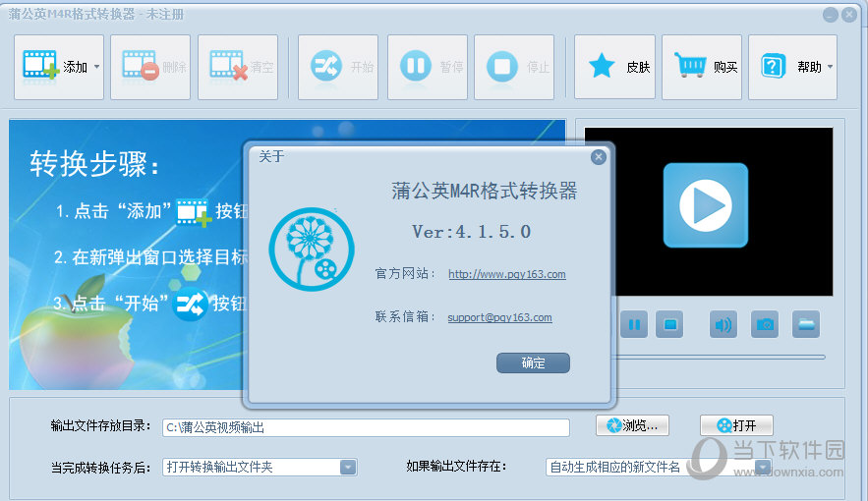
Task: Mute the preview volume speaker icon
Action: pos(723,324)
